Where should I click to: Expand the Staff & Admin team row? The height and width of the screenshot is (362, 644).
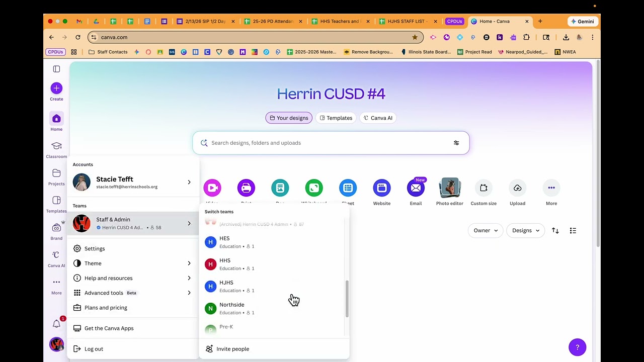coord(133,223)
